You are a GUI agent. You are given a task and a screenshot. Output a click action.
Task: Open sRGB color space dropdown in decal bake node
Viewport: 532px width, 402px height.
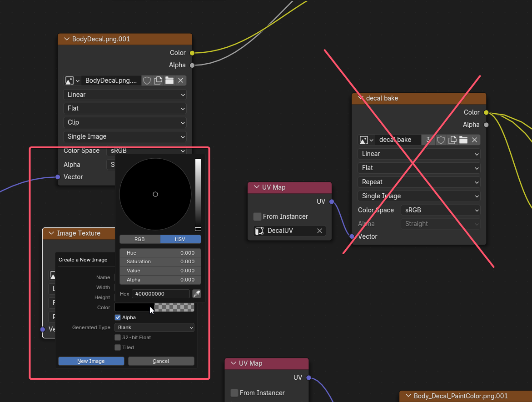pos(441,210)
